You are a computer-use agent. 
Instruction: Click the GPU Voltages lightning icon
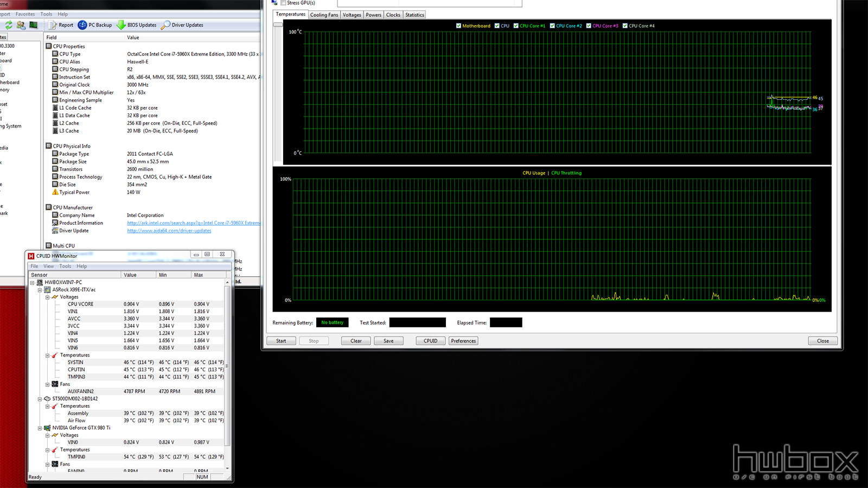coord(55,435)
